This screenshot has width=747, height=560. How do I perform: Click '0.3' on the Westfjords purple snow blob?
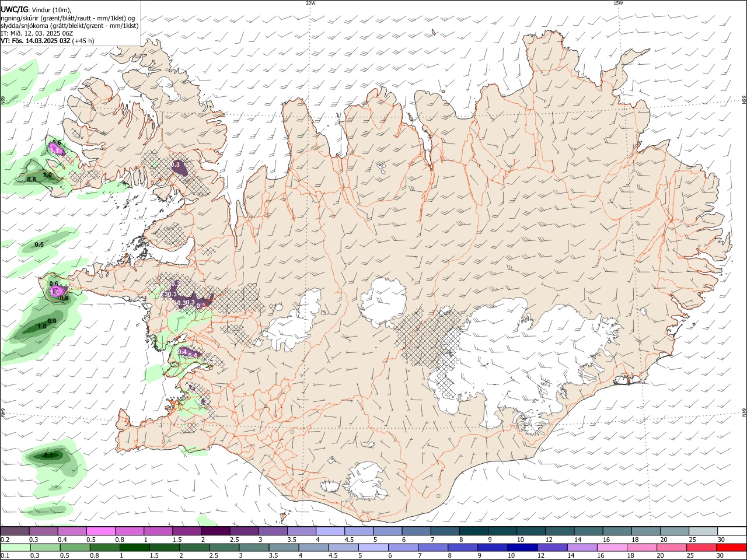[176, 165]
